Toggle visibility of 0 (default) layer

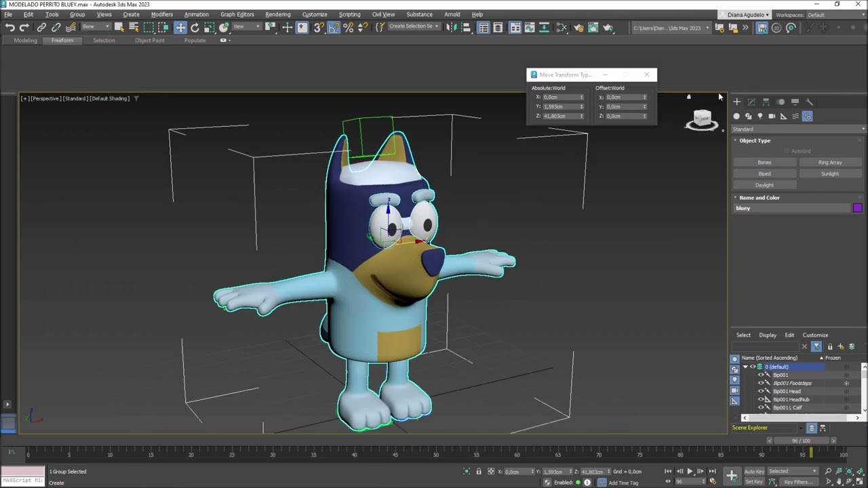pyautogui.click(x=752, y=367)
